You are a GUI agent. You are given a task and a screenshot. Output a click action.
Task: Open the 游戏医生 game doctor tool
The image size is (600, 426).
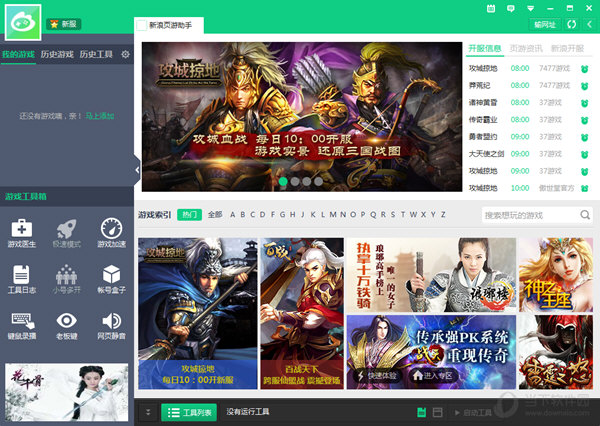pos(21,233)
